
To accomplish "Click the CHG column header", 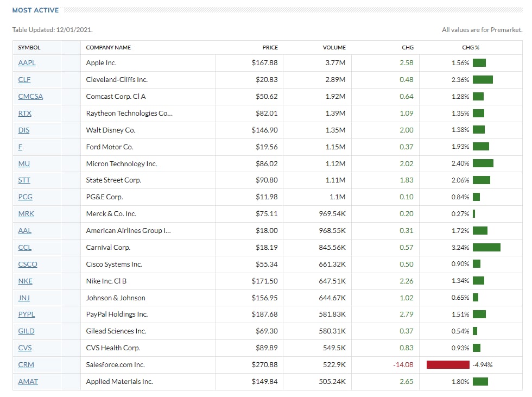I will pyautogui.click(x=408, y=47).
